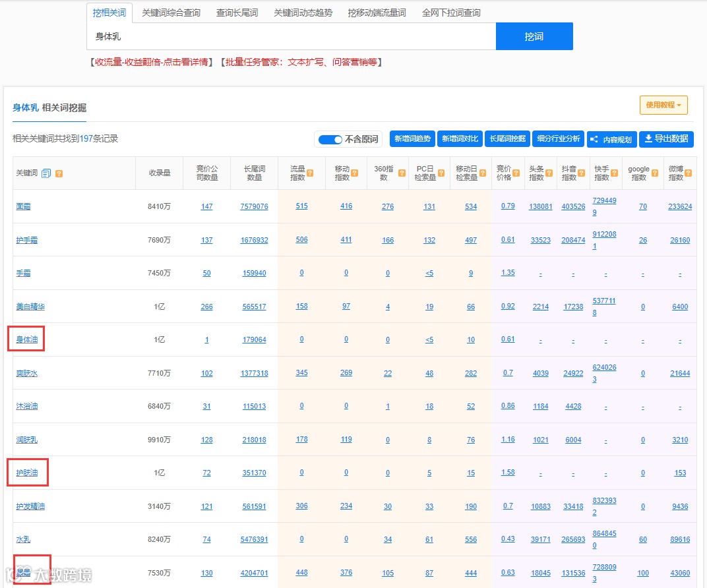707x588 pixels.
Task: Open keyword link 护手霜
Action: (27, 240)
